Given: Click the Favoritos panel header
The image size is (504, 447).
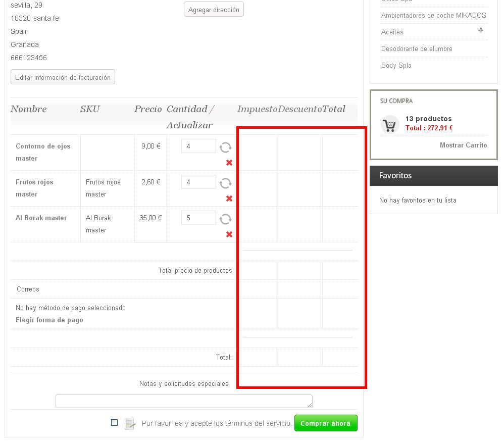Looking at the screenshot, I should point(434,176).
